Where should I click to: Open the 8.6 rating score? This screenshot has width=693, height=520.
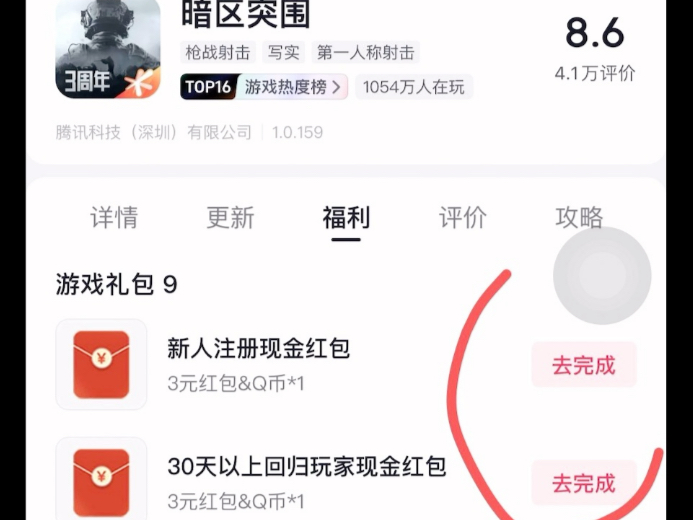coord(595,33)
